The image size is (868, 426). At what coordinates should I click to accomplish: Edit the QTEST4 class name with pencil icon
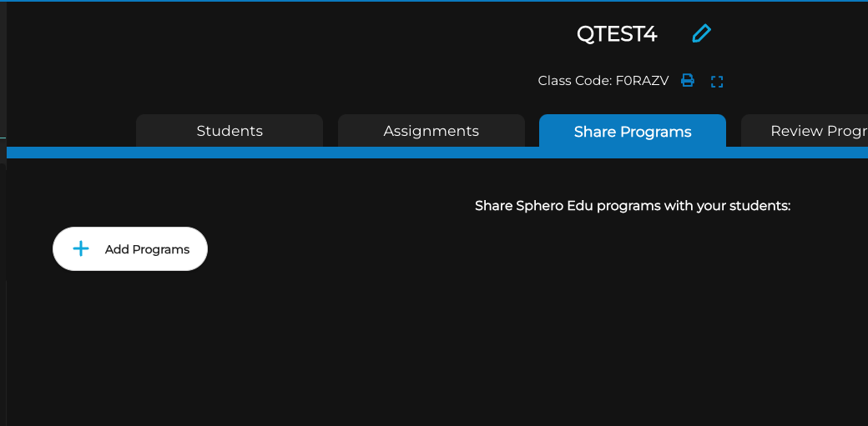(x=701, y=33)
